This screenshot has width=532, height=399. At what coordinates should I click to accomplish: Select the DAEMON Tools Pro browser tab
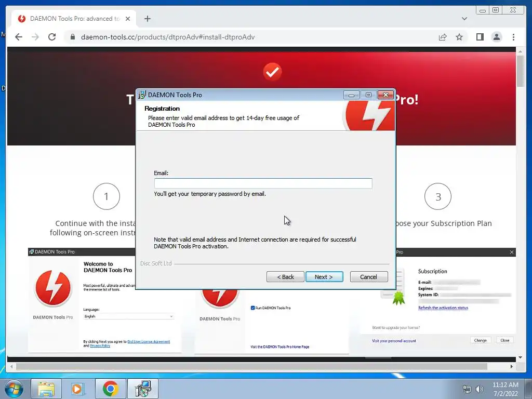pos(74,19)
